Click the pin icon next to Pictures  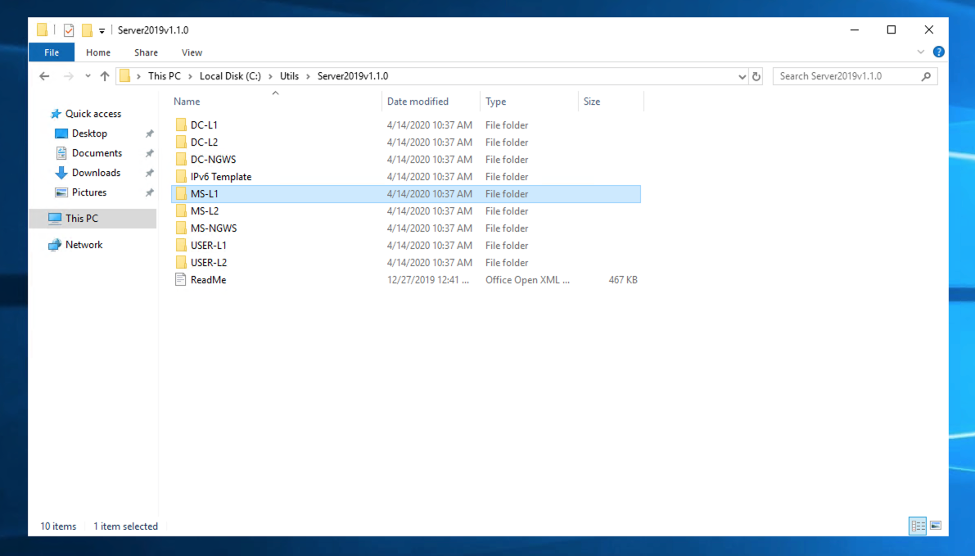[x=150, y=193]
